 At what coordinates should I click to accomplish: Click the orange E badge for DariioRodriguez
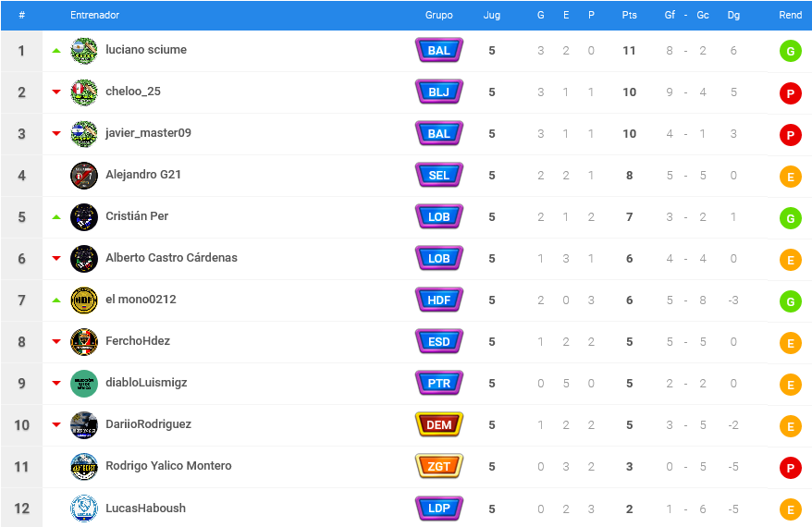pos(790,426)
